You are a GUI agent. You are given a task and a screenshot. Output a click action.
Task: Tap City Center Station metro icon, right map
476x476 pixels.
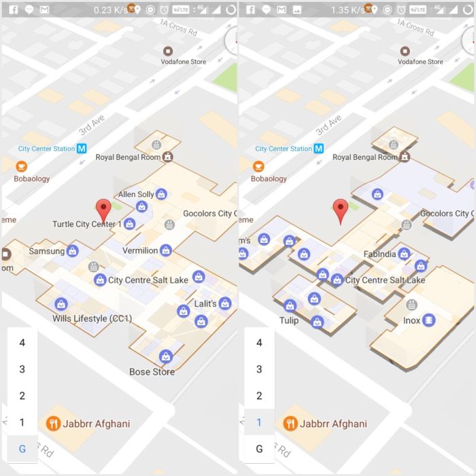pyautogui.click(x=319, y=148)
